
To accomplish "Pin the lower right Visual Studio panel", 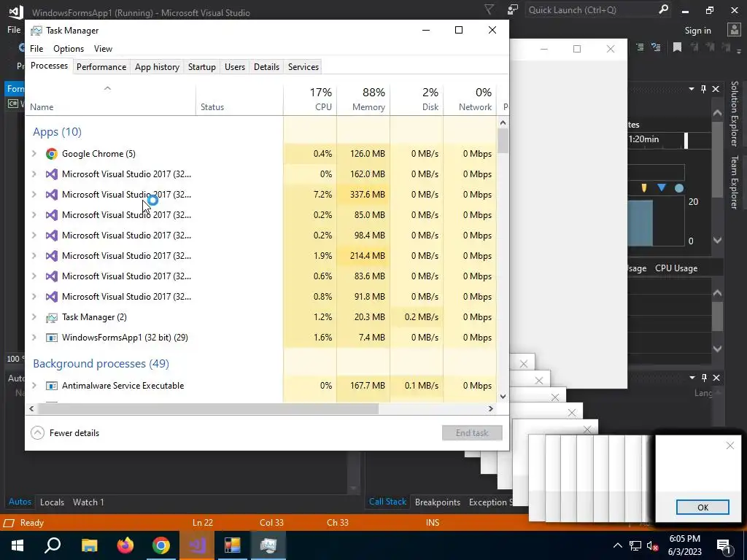I will 704,378.
